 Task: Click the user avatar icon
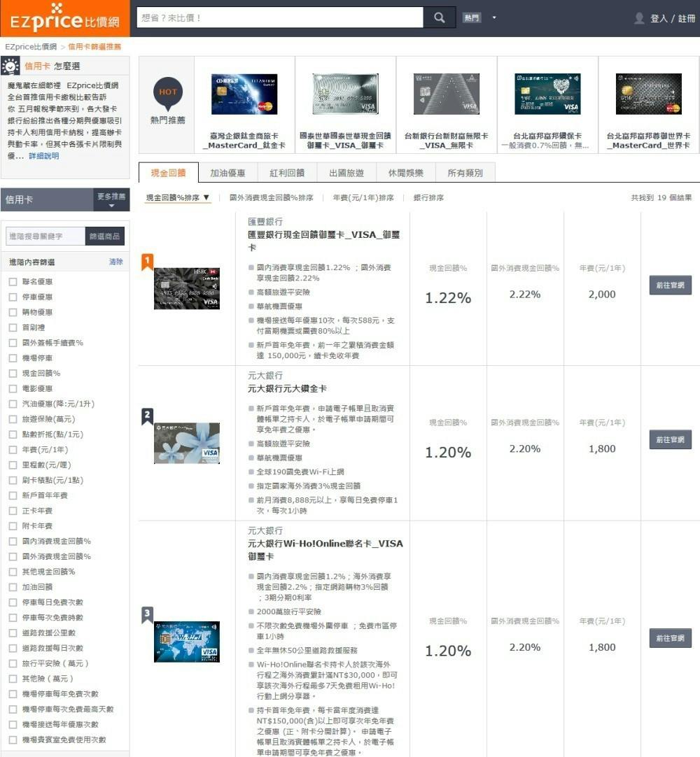coord(639,18)
